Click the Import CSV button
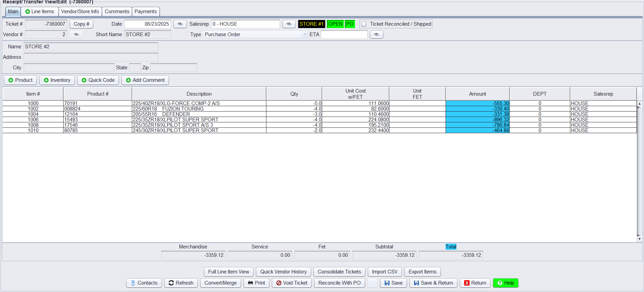The height and width of the screenshot is (292, 644). [385, 272]
